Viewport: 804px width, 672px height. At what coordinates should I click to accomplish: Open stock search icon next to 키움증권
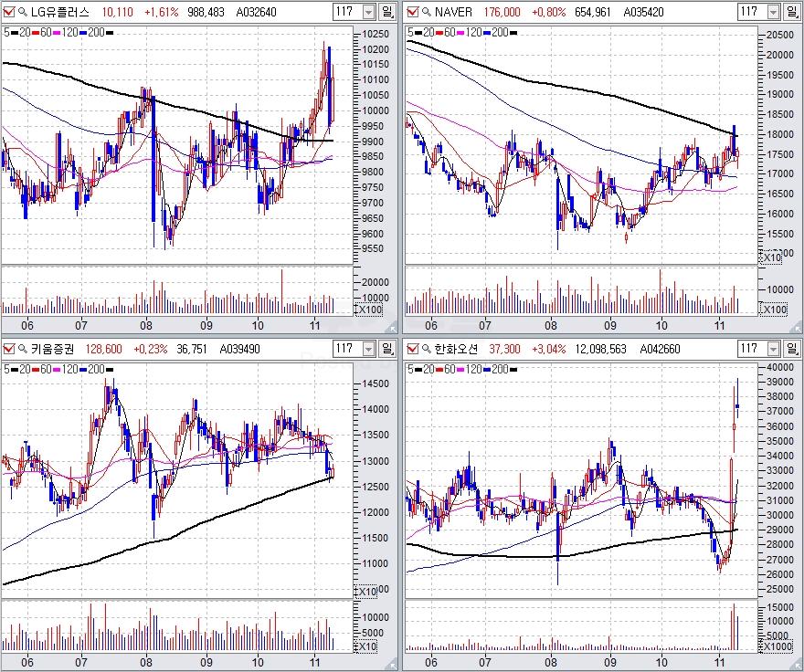[22, 348]
